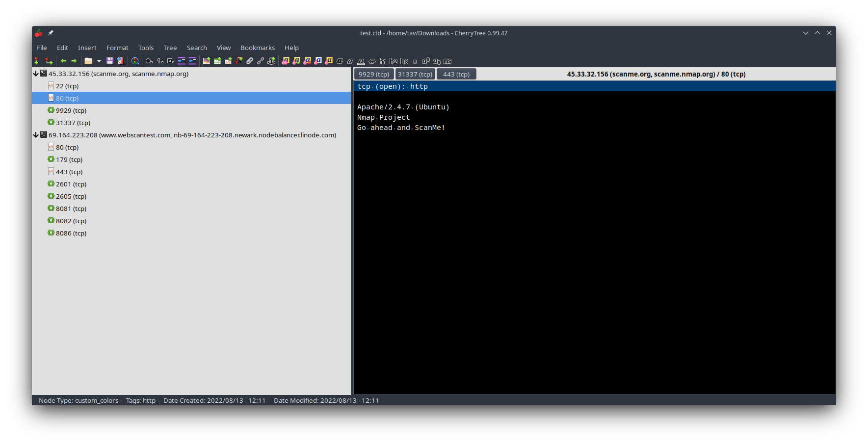The height and width of the screenshot is (443, 868).
Task: Click 'Go ahead and ScanMe!' text line
Action: point(401,128)
